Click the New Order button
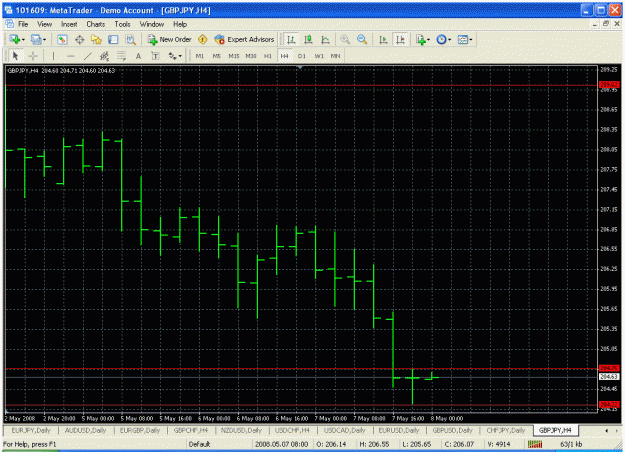 (169, 39)
